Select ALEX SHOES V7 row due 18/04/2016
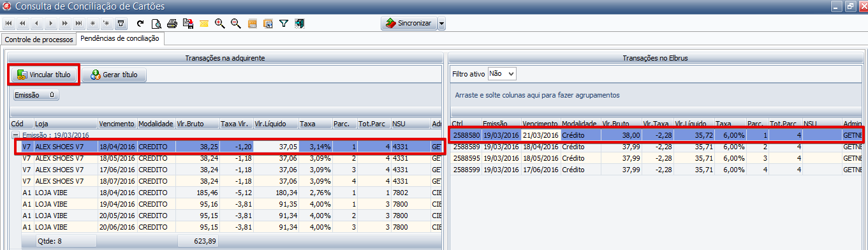Image resolution: width=868 pixels, height=250 pixels. [x=231, y=147]
